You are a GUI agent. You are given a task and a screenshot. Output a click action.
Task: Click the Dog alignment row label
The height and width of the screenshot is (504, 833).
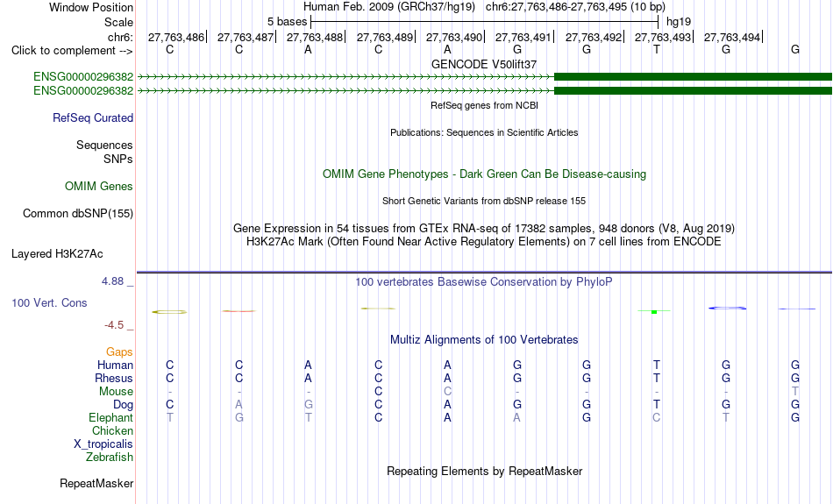pyautogui.click(x=123, y=405)
